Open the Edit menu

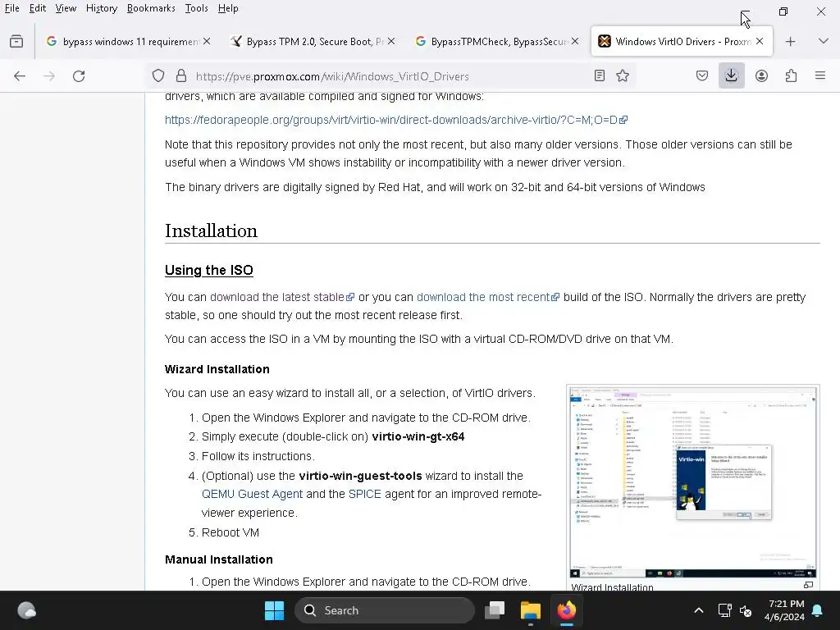pyautogui.click(x=38, y=8)
